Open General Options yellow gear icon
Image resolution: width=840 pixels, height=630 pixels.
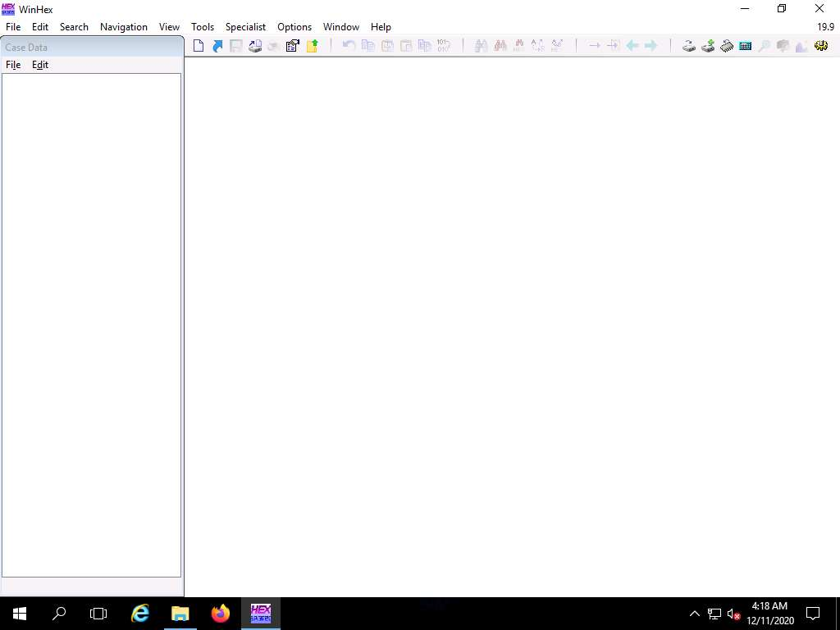pos(820,46)
